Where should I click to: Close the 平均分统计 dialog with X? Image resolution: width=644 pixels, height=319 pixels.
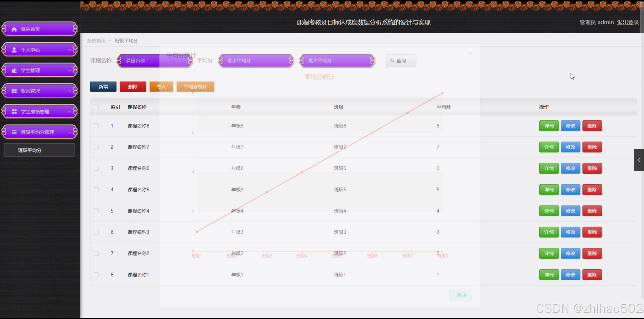point(470,54)
